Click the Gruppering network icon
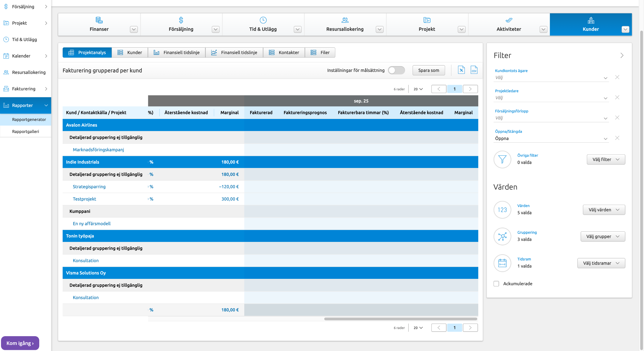 coord(502,236)
